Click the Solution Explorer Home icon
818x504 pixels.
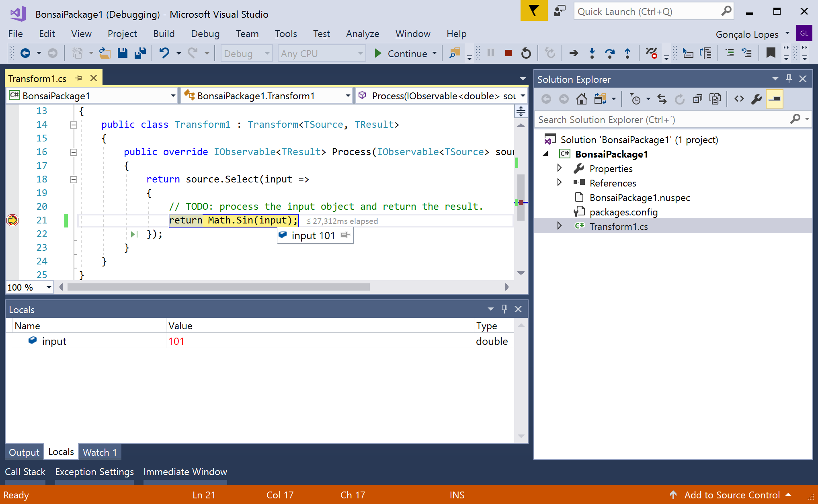tap(582, 99)
